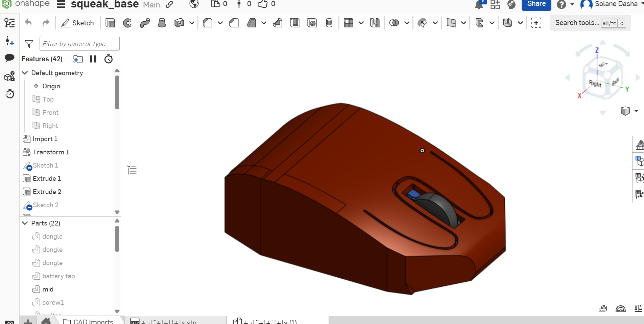
Task: Open Solane Dasha account menu
Action: tap(612, 4)
